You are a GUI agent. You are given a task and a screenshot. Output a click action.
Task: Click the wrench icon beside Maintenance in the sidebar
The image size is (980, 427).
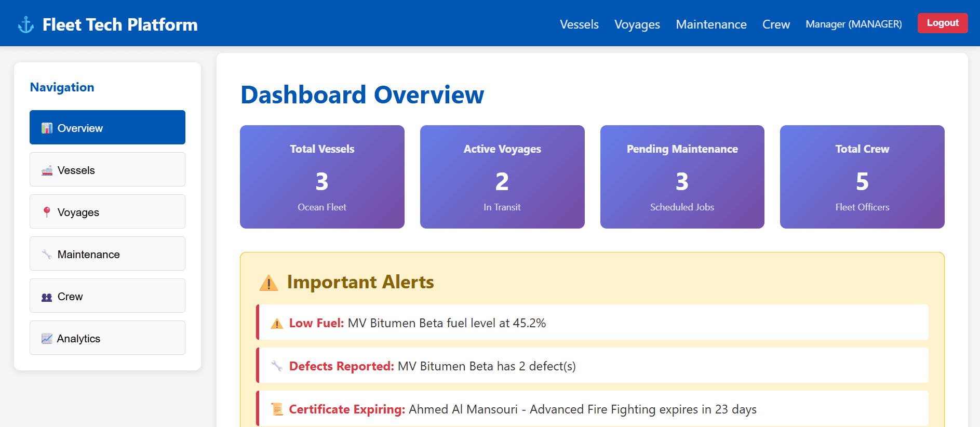47,254
